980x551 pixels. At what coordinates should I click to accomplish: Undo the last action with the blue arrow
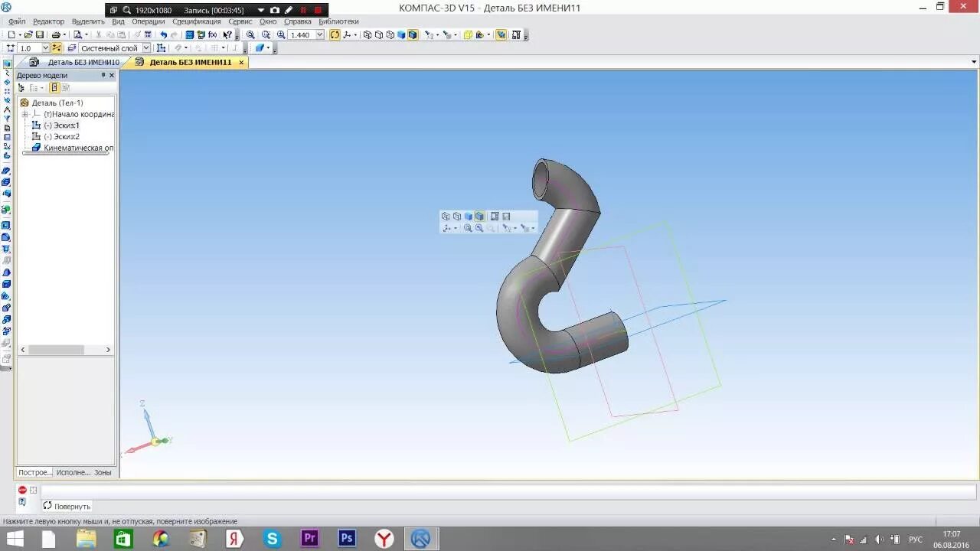164,34
